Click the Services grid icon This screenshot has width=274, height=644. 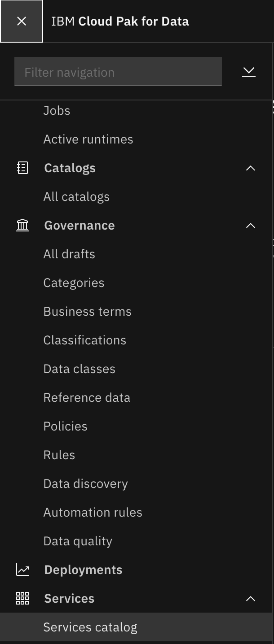22,598
